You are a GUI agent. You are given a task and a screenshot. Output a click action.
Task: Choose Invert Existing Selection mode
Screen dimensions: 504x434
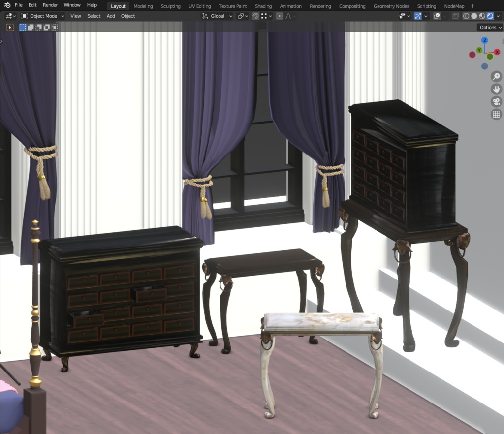point(47,27)
